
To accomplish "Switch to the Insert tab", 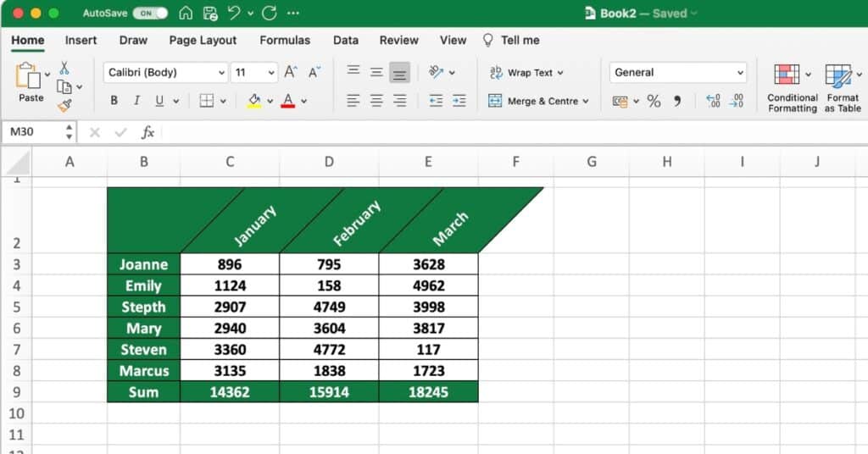I will tap(81, 41).
